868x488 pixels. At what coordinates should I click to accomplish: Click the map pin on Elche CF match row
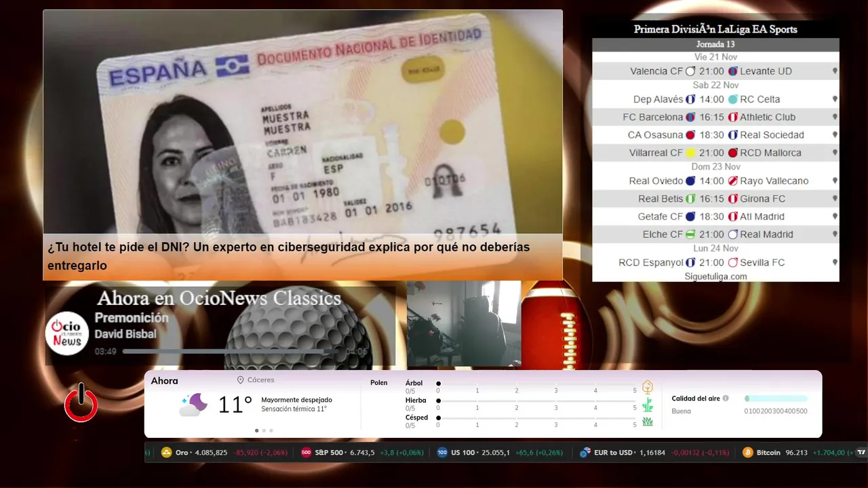(x=835, y=235)
